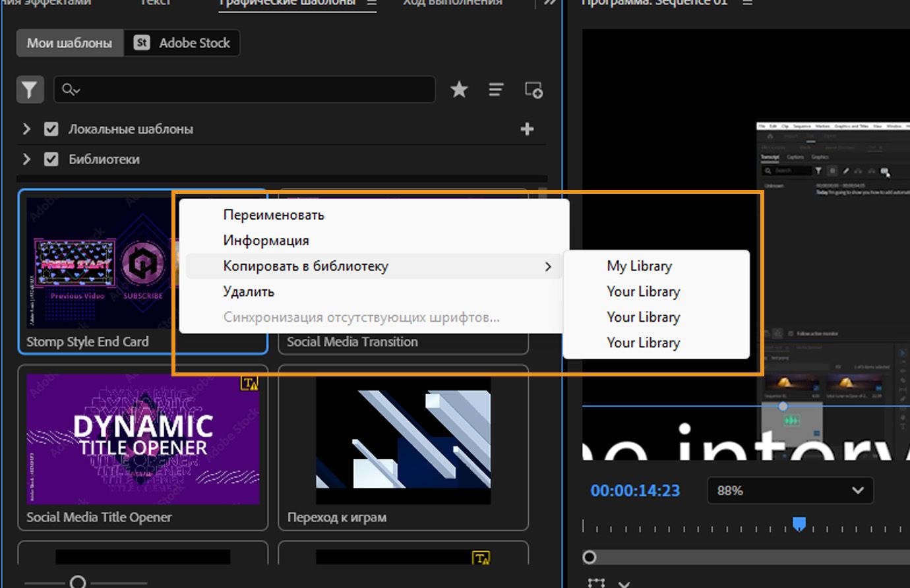This screenshot has height=588, width=910.
Task: Click the template search field
Action: point(245,90)
